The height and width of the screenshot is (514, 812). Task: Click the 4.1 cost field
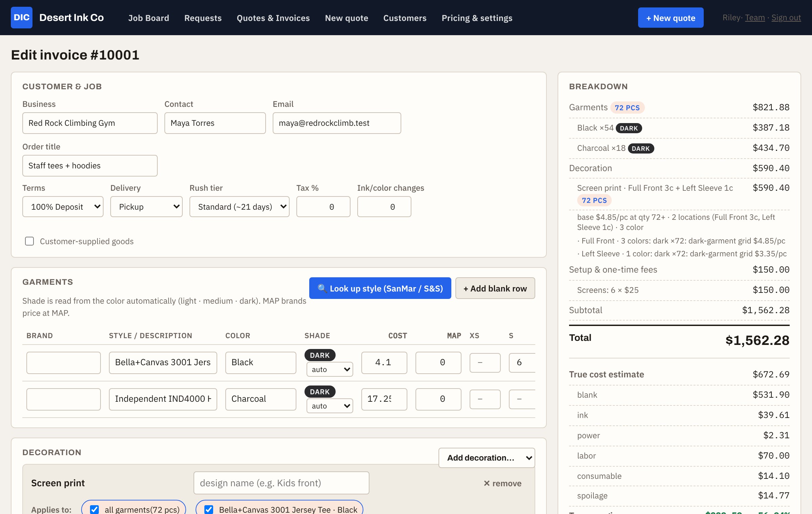tap(384, 363)
